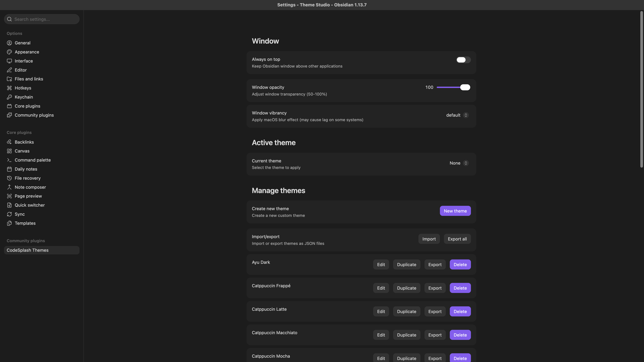Click the Editor pencil icon
The width and height of the screenshot is (644, 362).
coord(9,70)
